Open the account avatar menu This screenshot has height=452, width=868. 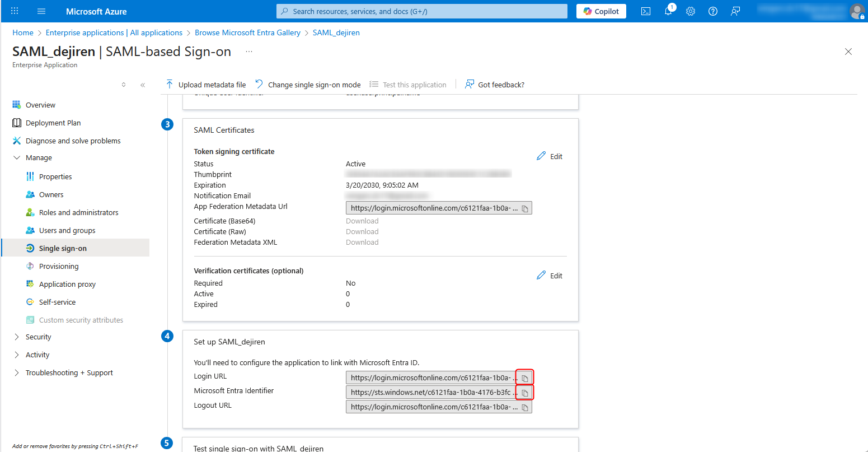857,11
